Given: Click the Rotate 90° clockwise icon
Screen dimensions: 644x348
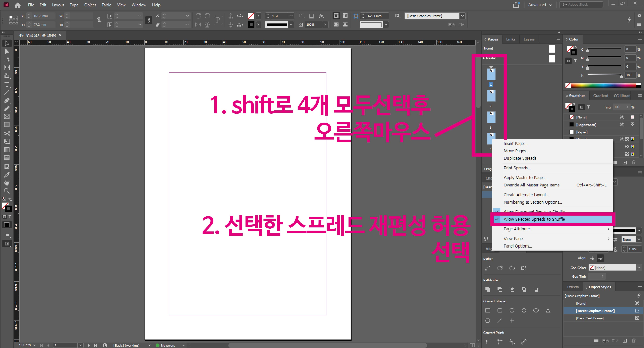Looking at the screenshot, I should [x=198, y=16].
